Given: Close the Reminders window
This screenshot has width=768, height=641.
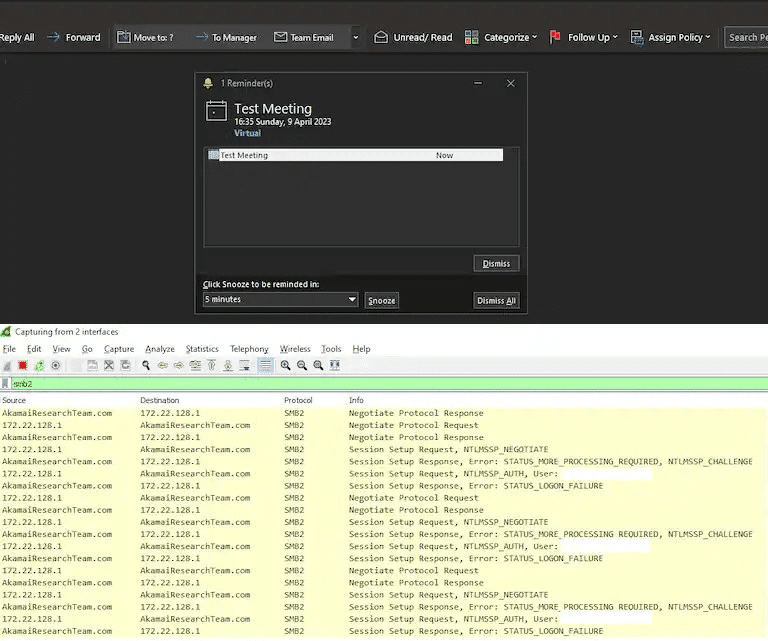Looking at the screenshot, I should click(x=511, y=84).
